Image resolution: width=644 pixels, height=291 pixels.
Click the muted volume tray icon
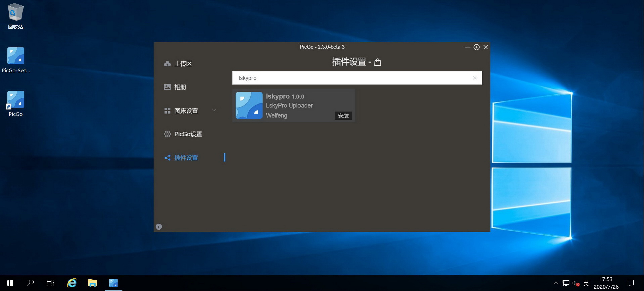[576, 283]
